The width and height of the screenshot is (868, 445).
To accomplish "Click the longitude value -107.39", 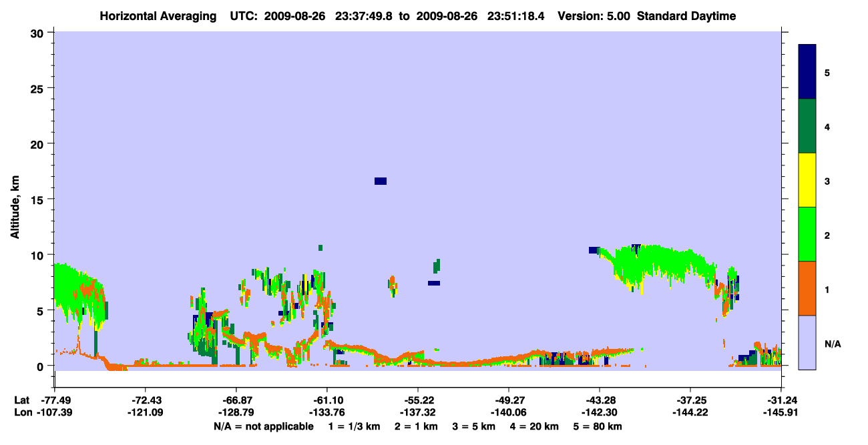I will [54, 412].
